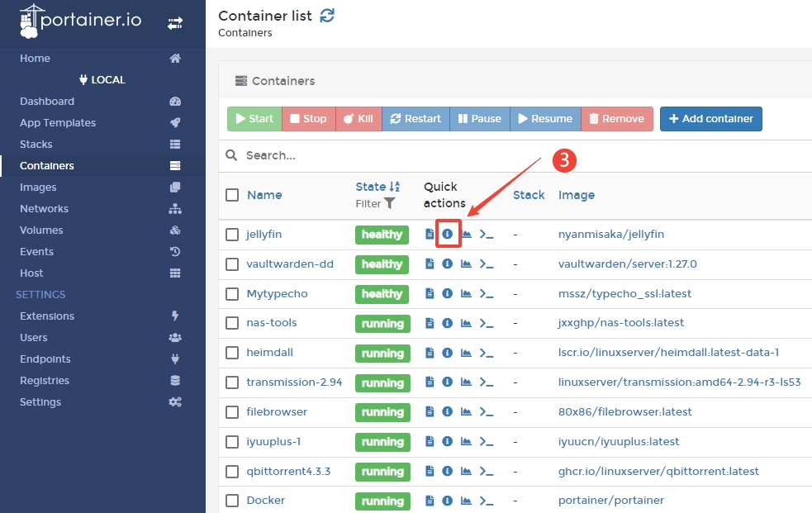
Task: Sort by Stack column header
Action: [x=529, y=195]
